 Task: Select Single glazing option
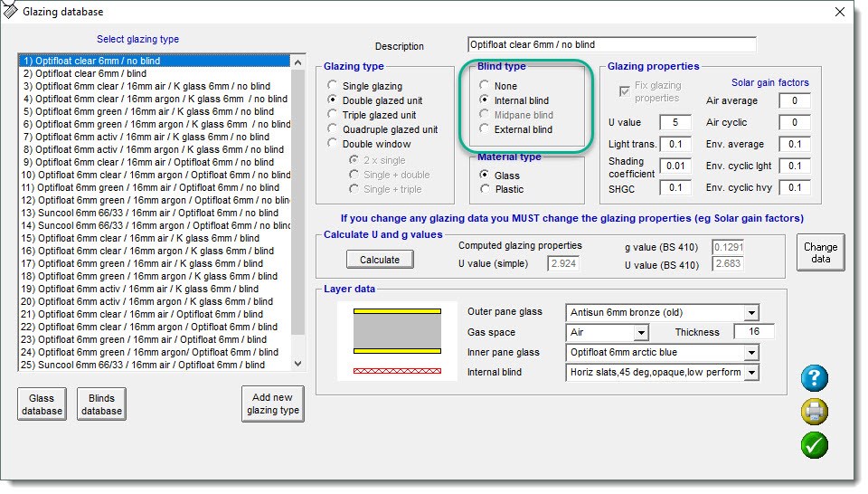tap(333, 86)
